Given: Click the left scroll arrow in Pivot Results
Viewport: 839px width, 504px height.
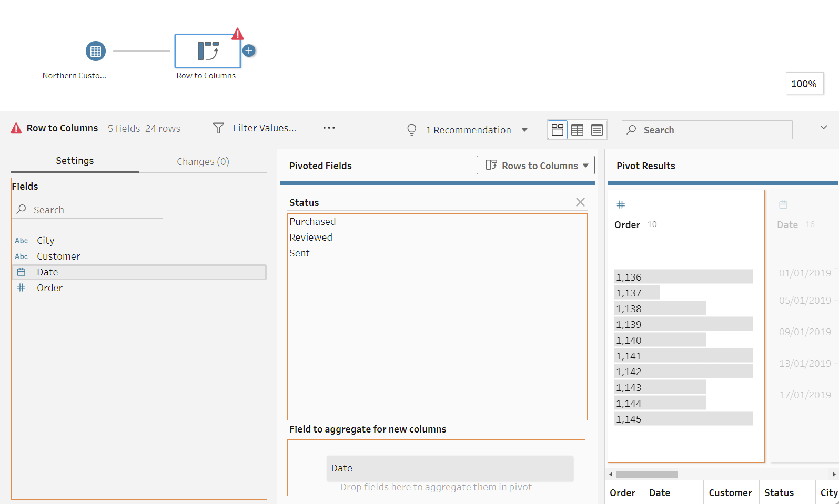Looking at the screenshot, I should (x=611, y=474).
